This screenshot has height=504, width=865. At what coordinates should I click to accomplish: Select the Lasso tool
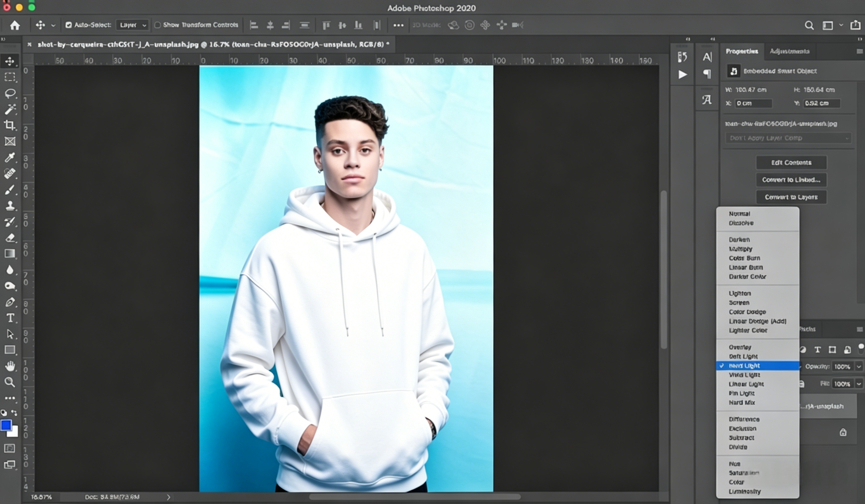pyautogui.click(x=10, y=93)
